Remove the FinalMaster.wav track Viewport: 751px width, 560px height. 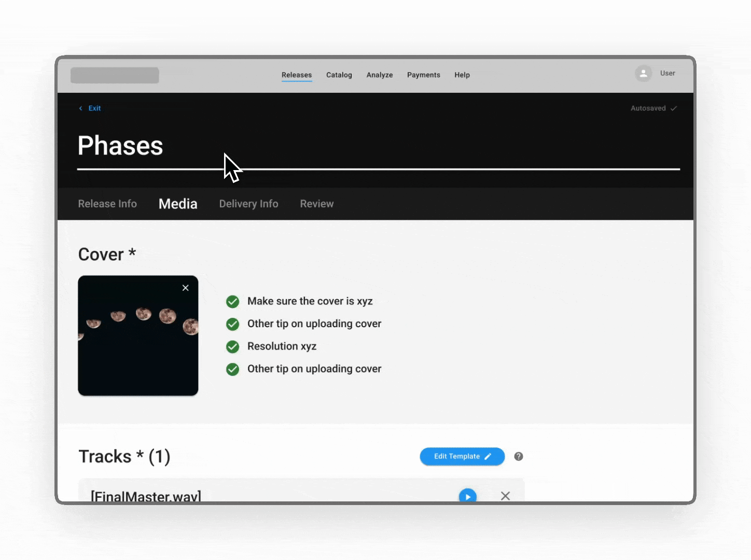click(505, 496)
